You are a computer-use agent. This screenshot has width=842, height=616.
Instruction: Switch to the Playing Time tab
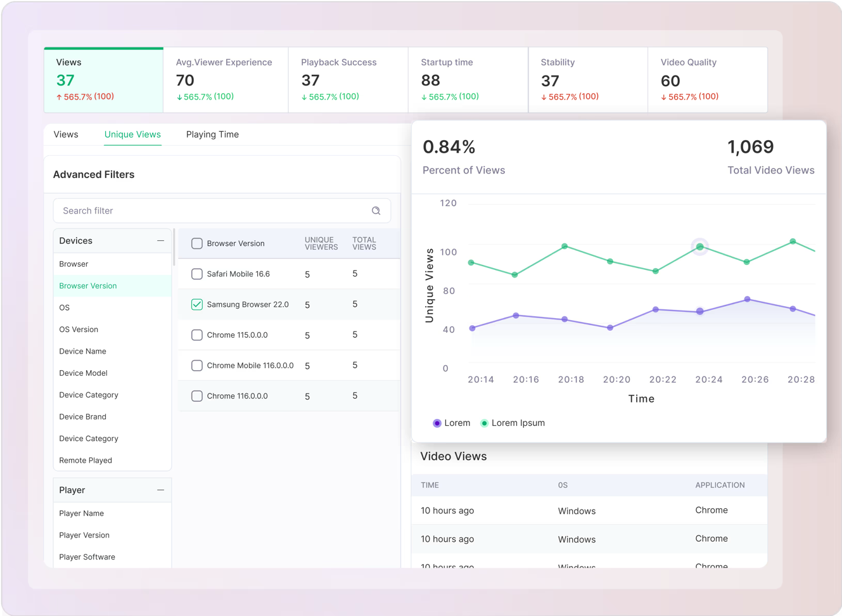click(x=212, y=134)
